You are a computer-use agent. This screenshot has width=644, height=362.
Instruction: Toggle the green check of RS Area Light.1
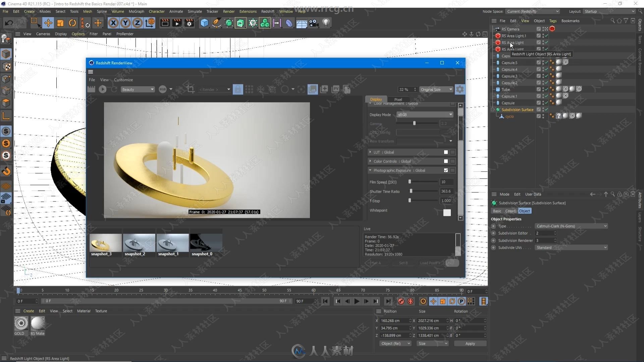[546, 36]
